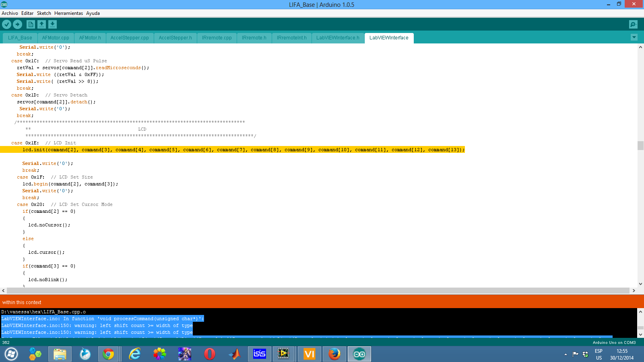Viewport: 644px width, 362px height.
Task: Switch to the AccelStepper.h tab
Action: point(175,38)
